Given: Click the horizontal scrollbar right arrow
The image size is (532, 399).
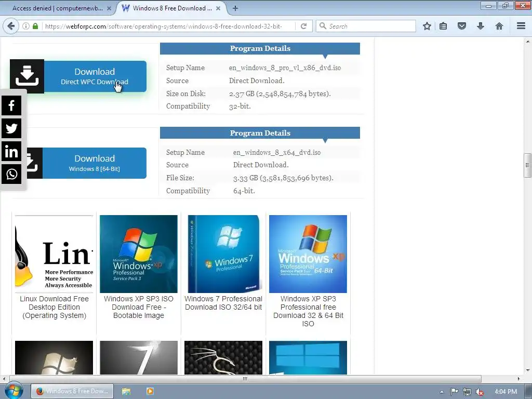Looking at the screenshot, I should [x=518, y=379].
